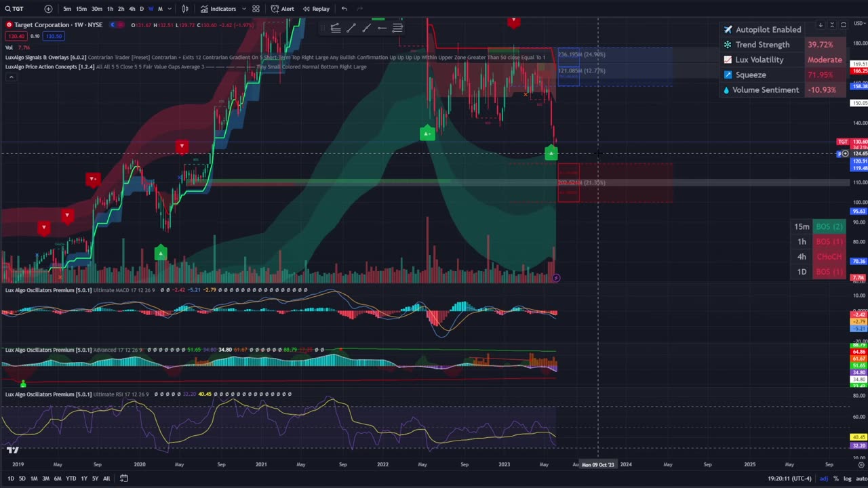Viewport: 868px width, 488px height.
Task: Open the Indicators dialog
Action: [218, 9]
